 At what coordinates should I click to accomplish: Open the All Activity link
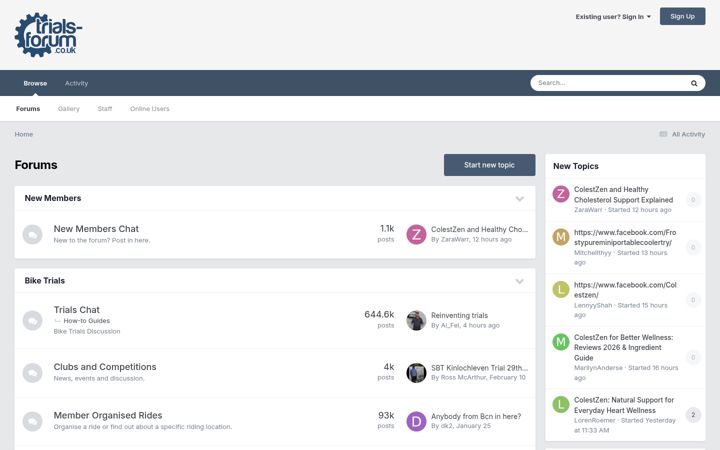coord(688,134)
